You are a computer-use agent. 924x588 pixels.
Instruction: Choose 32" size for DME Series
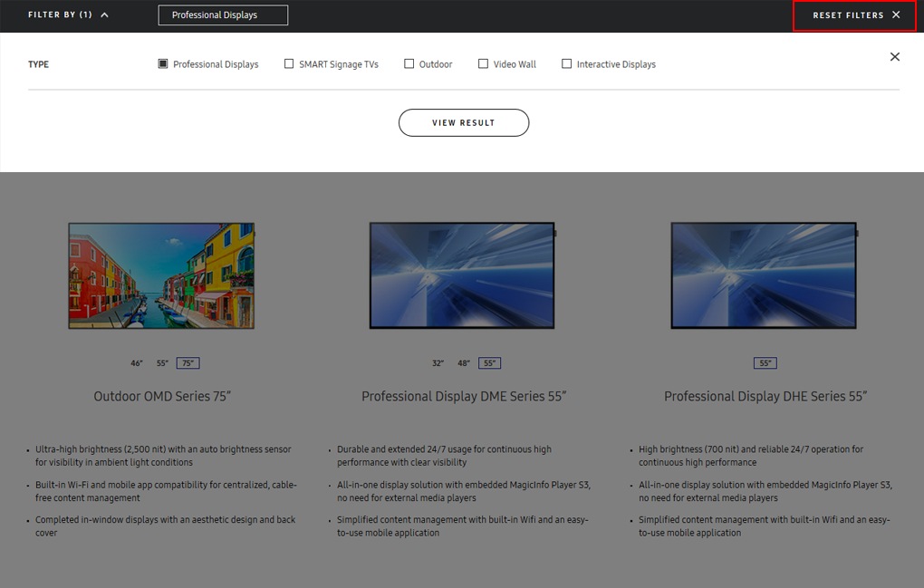438,363
